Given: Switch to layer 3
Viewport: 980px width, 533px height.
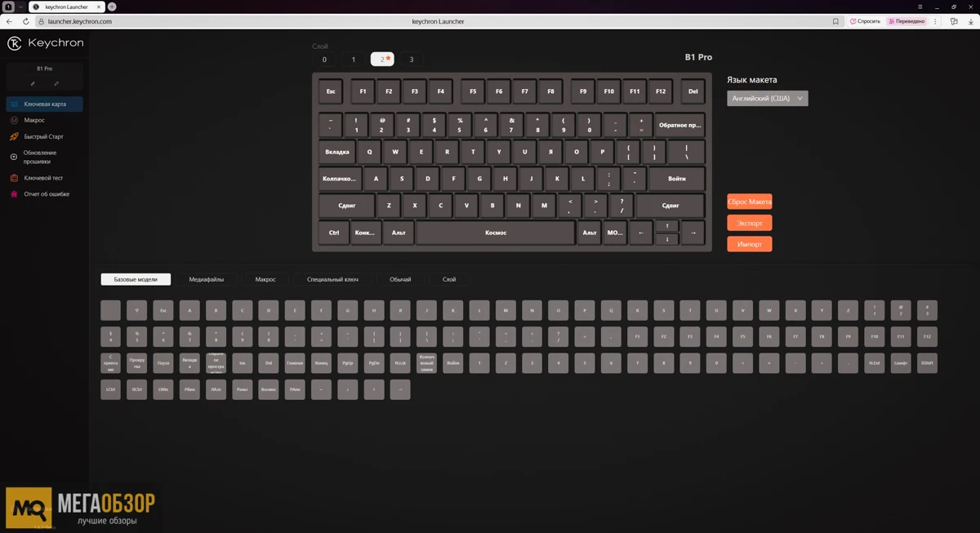Looking at the screenshot, I should (412, 60).
